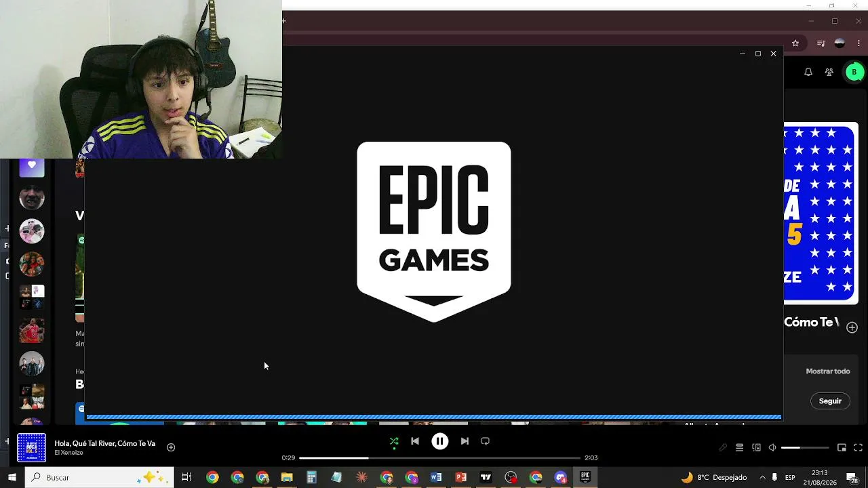Open Discord from the taskbar
This screenshot has width=868, height=488.
[x=561, y=477]
